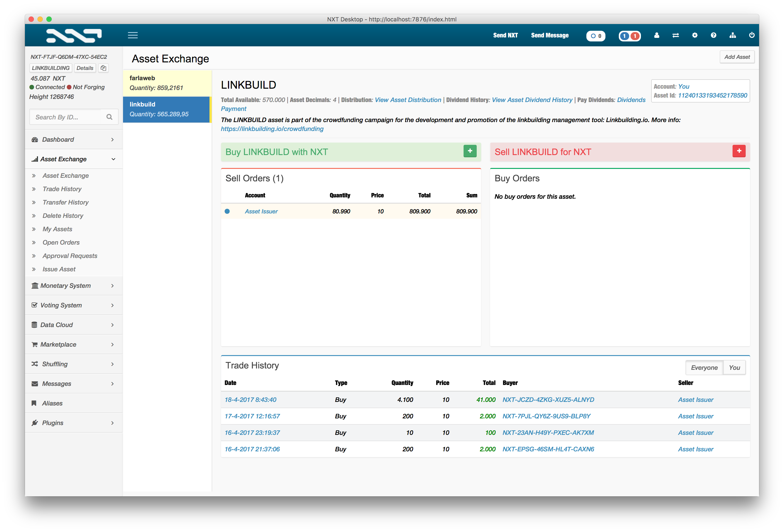The width and height of the screenshot is (784, 532).
Task: Click the Data Cloud database icon
Action: 34,325
